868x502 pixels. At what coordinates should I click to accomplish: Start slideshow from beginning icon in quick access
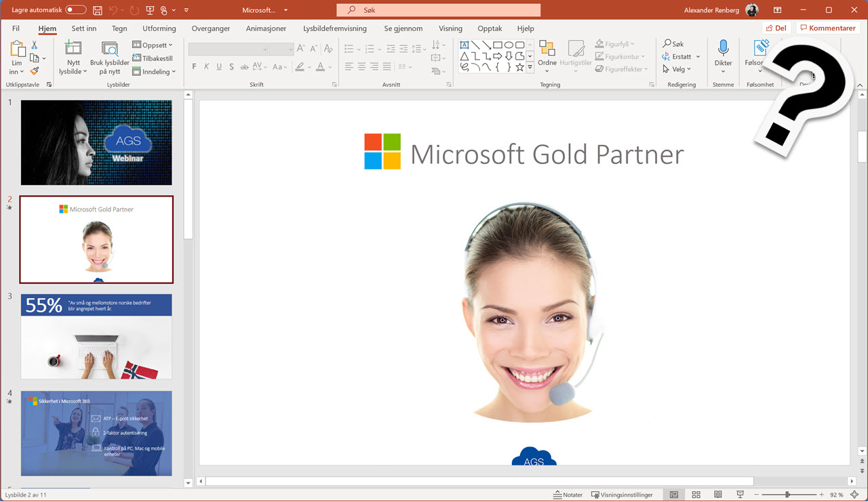pyautogui.click(x=150, y=10)
